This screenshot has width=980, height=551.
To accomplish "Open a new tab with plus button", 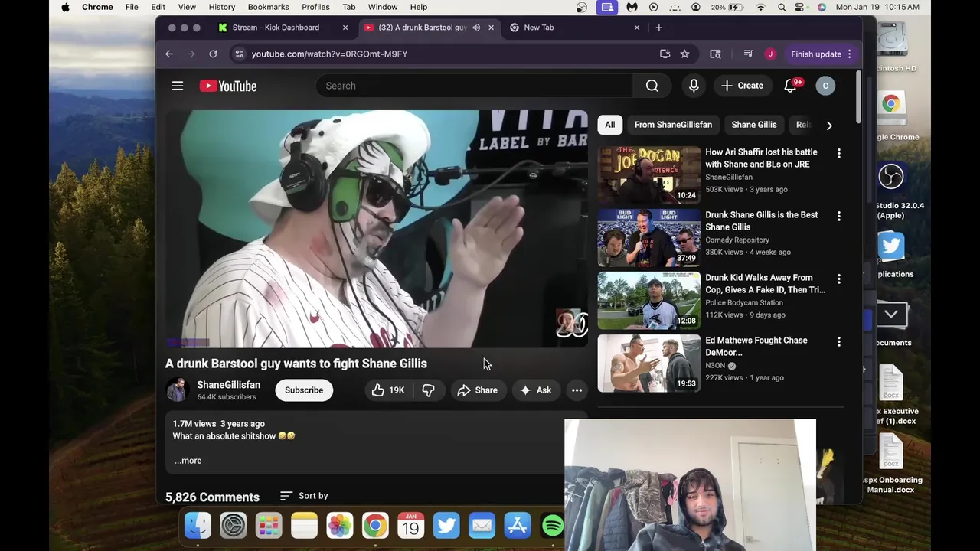I will coord(658,28).
